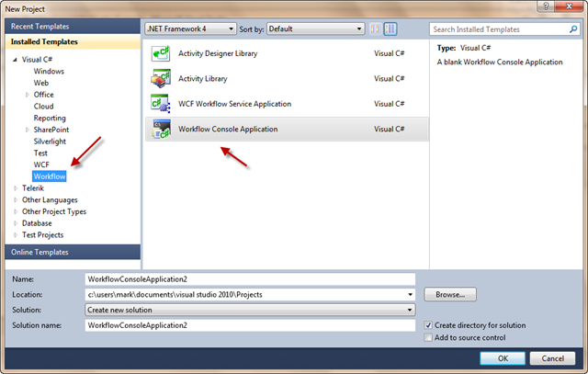Select the Cloud category
588x374 pixels.
tap(43, 107)
